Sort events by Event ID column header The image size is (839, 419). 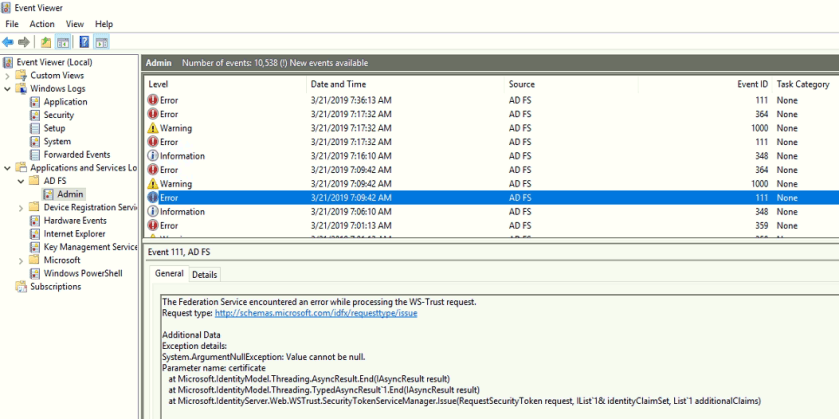point(752,84)
